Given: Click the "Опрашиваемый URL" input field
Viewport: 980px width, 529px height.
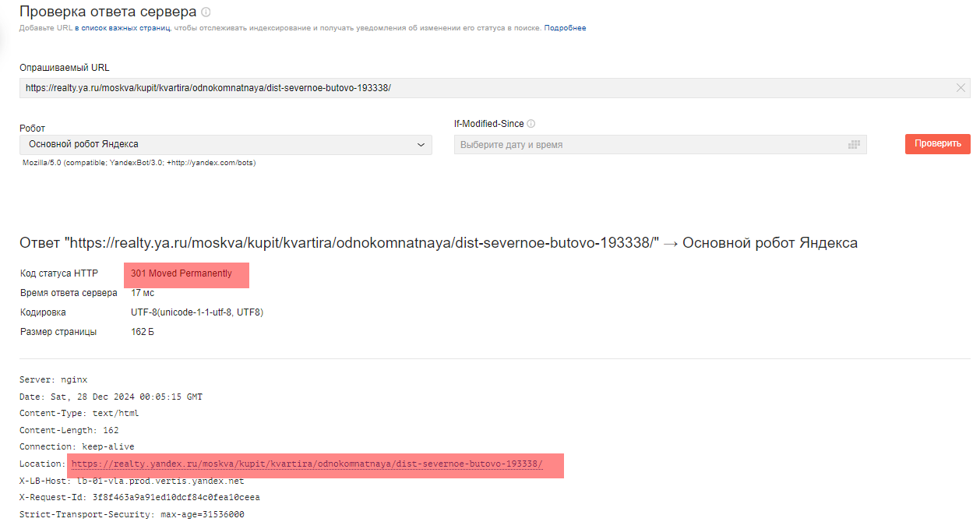Looking at the screenshot, I should pyautogui.click(x=495, y=88).
